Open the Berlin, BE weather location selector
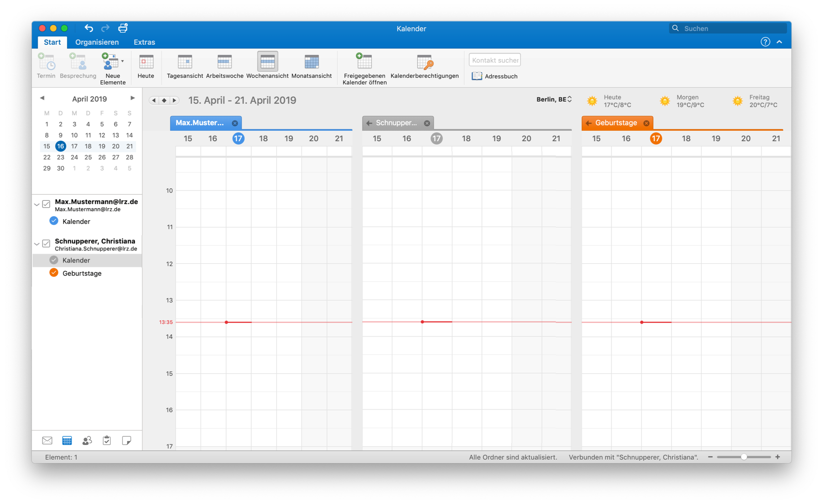Image resolution: width=822 pixels, height=504 pixels. [554, 99]
